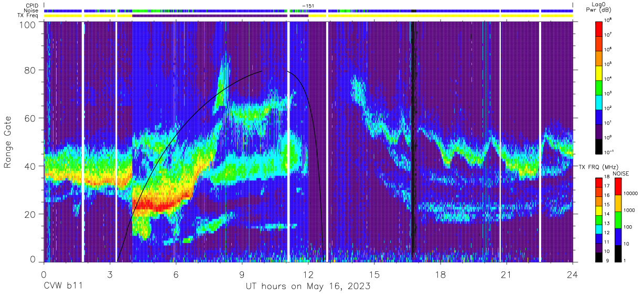Click the x-axis tick label '9'
This screenshot has height=297, width=644.
[242, 274]
